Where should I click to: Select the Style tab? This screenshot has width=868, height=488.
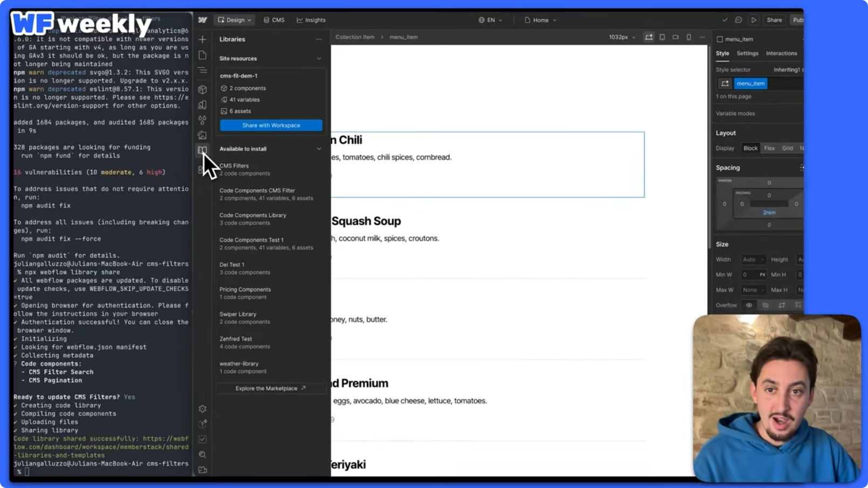coord(722,53)
